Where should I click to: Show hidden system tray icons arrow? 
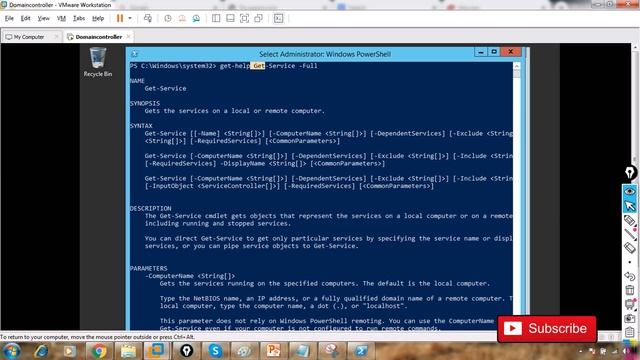(581, 351)
